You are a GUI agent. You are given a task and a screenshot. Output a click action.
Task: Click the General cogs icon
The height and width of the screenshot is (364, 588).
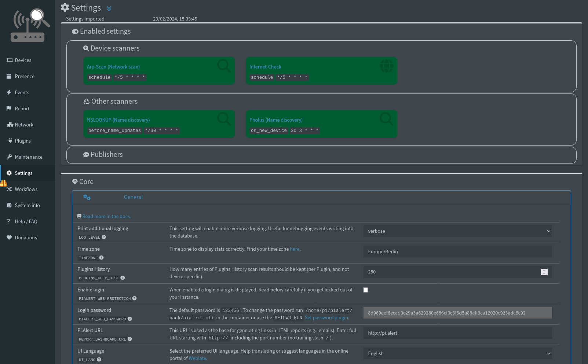tap(87, 197)
